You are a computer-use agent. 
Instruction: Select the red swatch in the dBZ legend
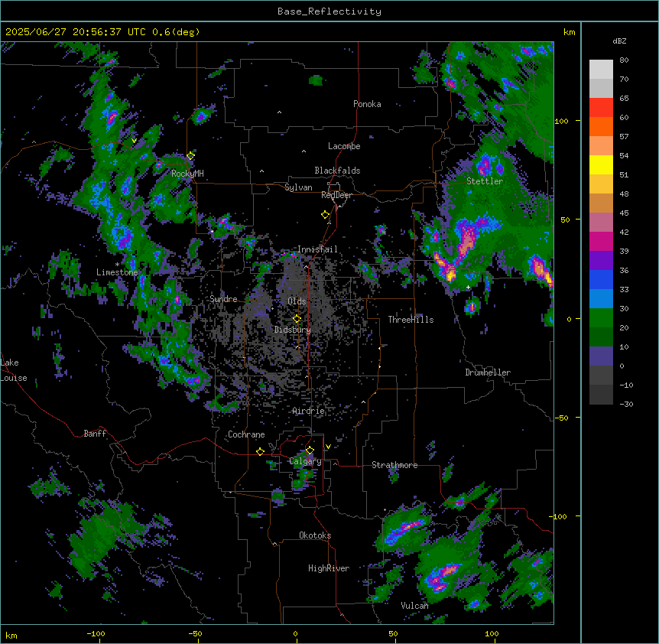pyautogui.click(x=601, y=108)
